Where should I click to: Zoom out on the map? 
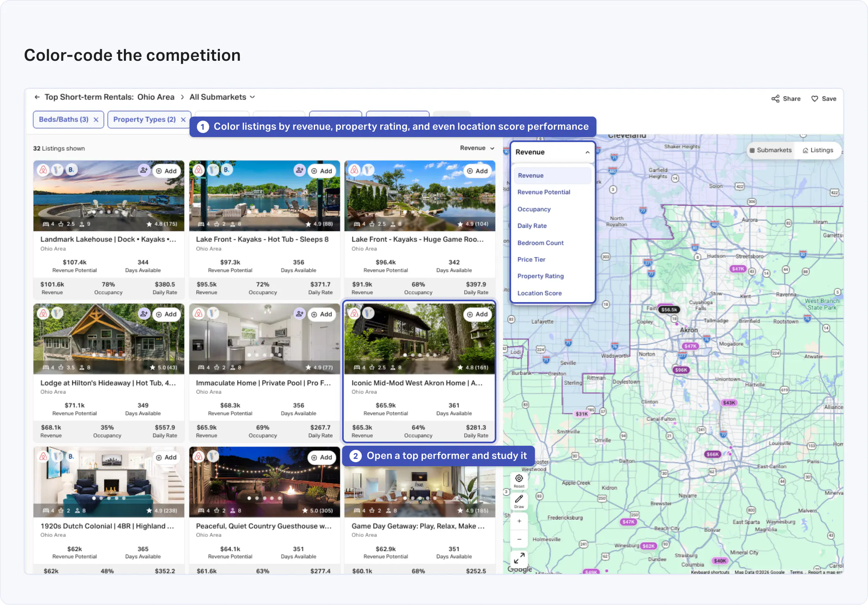point(519,539)
